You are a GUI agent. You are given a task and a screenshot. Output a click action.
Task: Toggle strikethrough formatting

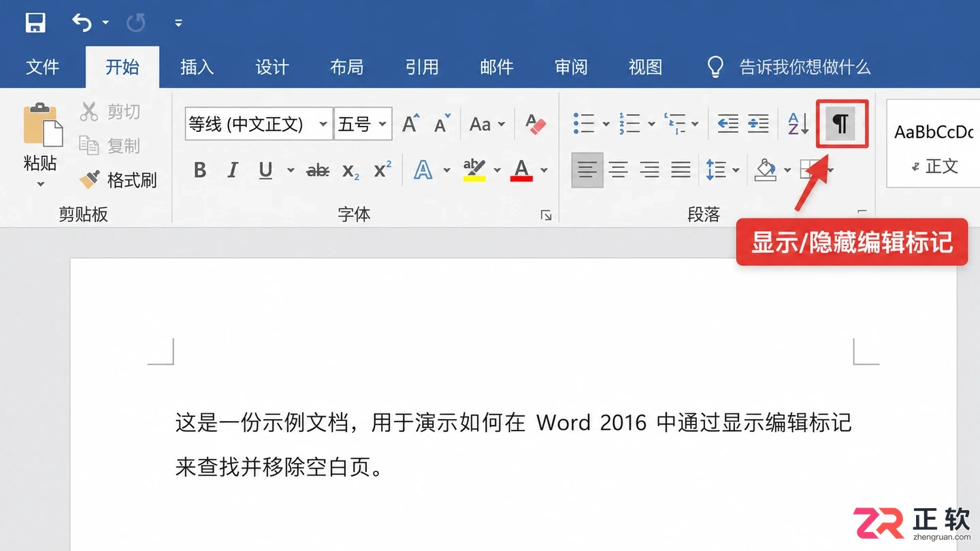coord(318,171)
